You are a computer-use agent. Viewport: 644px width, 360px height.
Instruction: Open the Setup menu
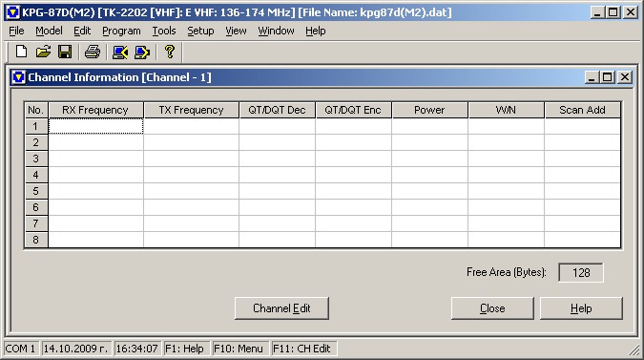pos(200,31)
